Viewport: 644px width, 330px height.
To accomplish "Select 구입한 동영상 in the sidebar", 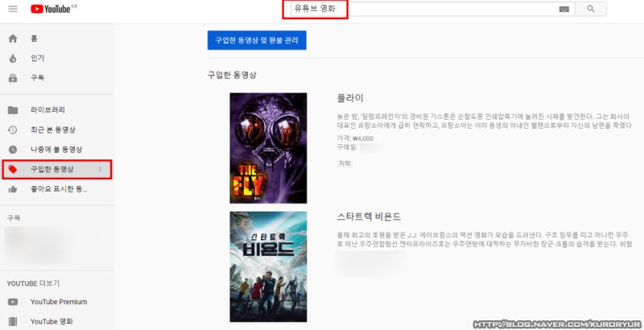I will 56,170.
